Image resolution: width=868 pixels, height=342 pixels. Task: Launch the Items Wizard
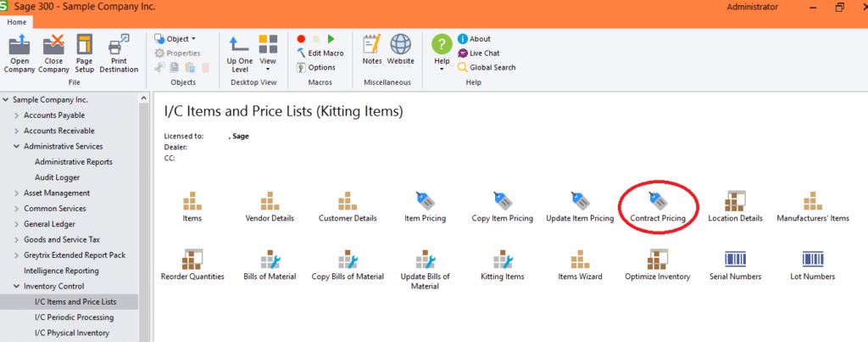pos(580,265)
